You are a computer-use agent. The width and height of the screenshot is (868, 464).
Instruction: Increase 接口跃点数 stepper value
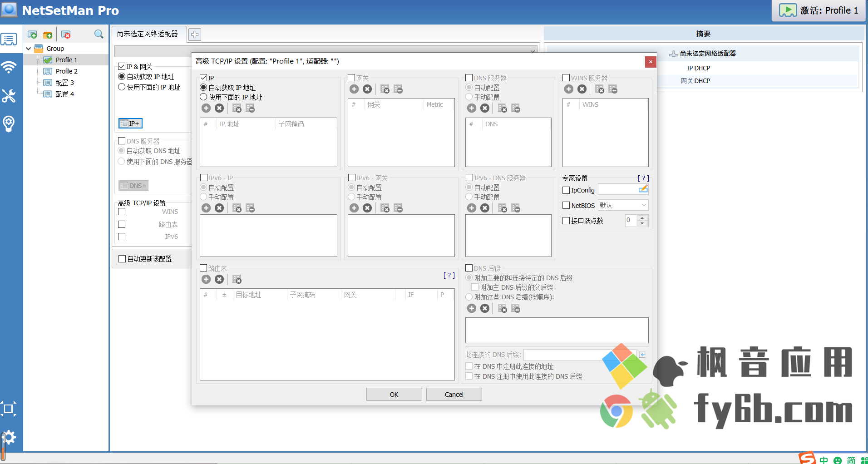click(x=642, y=217)
